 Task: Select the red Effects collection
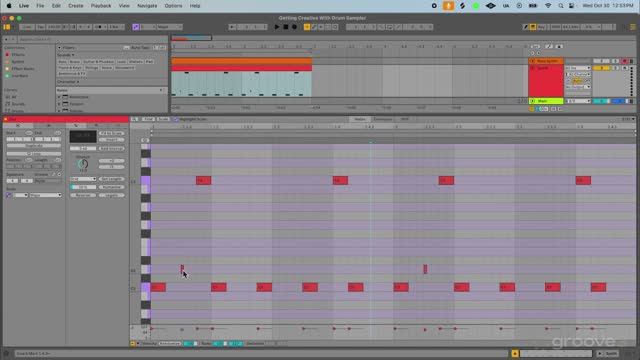[x=18, y=55]
